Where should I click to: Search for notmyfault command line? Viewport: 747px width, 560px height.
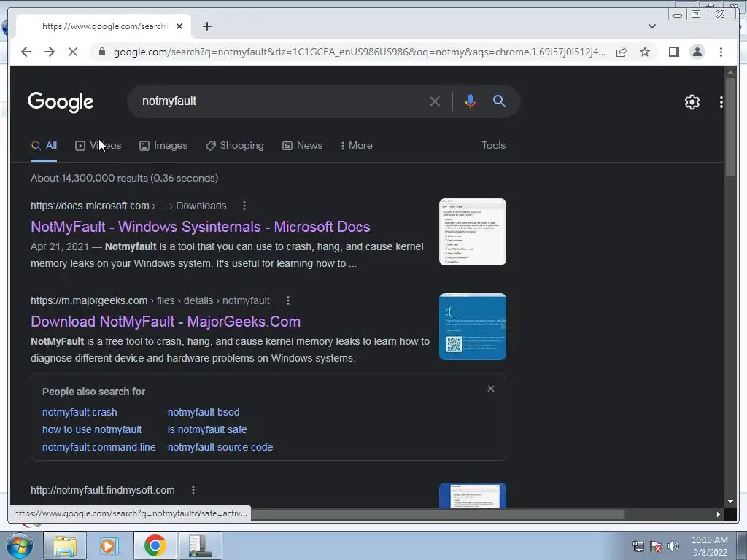tap(98, 447)
